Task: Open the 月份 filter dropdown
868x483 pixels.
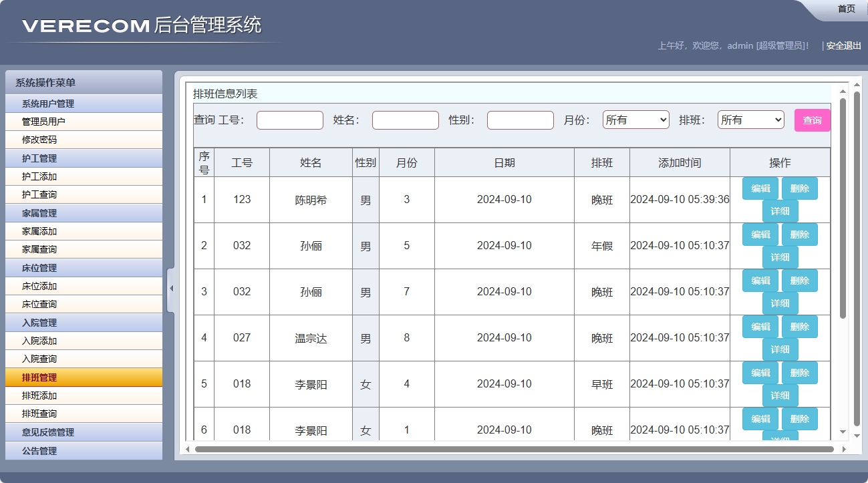Action: 635,120
